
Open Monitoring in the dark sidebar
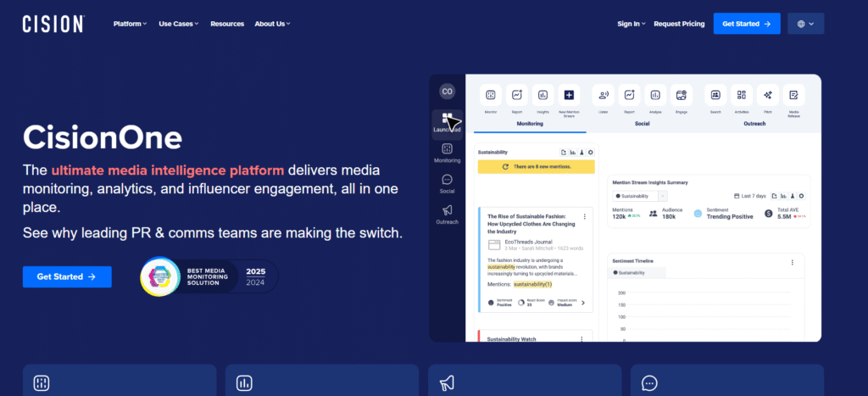[447, 153]
